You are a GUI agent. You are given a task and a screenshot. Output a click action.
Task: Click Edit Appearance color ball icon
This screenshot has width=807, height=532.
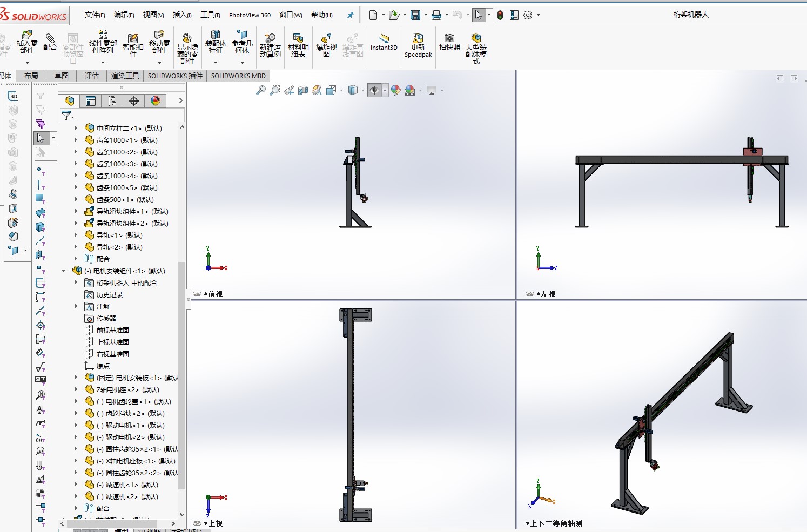point(396,90)
